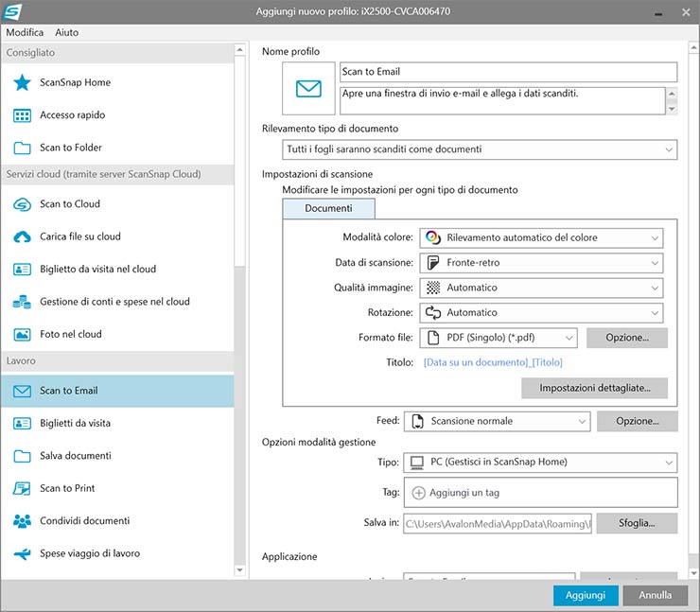Open the Feed Scansione normale dropdown
This screenshot has height=612, width=700.
coord(497,421)
